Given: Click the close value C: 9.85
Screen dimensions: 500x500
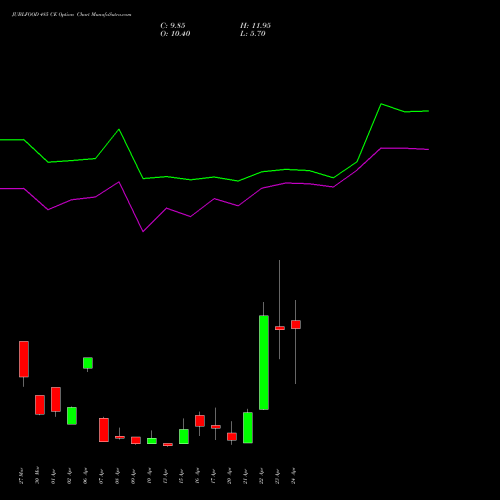Looking at the screenshot, I should [x=173, y=26].
